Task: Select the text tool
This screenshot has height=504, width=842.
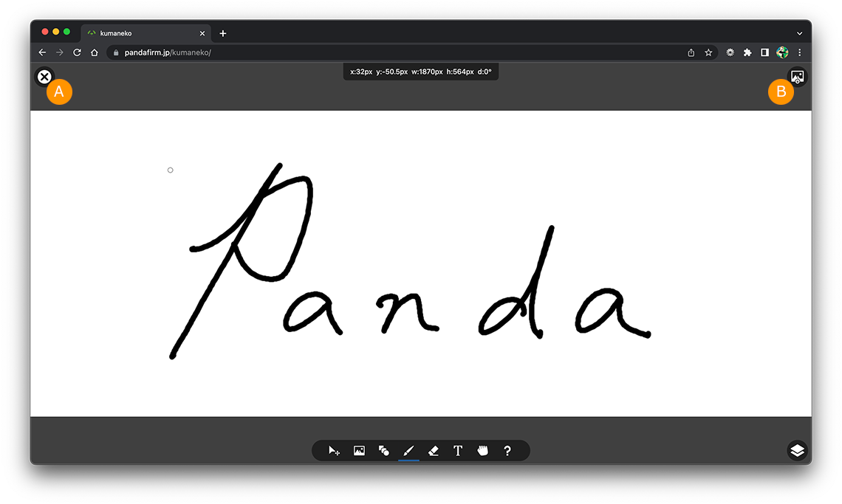Action: coord(458,451)
